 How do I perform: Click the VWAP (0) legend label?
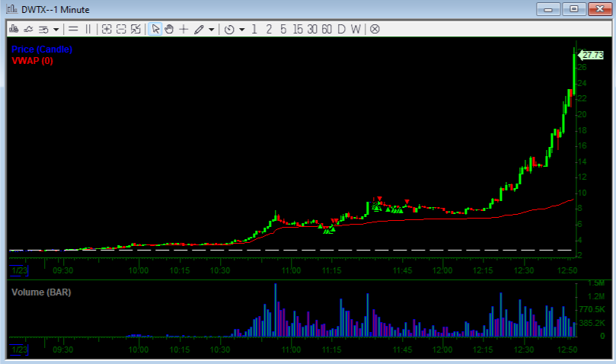click(x=32, y=60)
